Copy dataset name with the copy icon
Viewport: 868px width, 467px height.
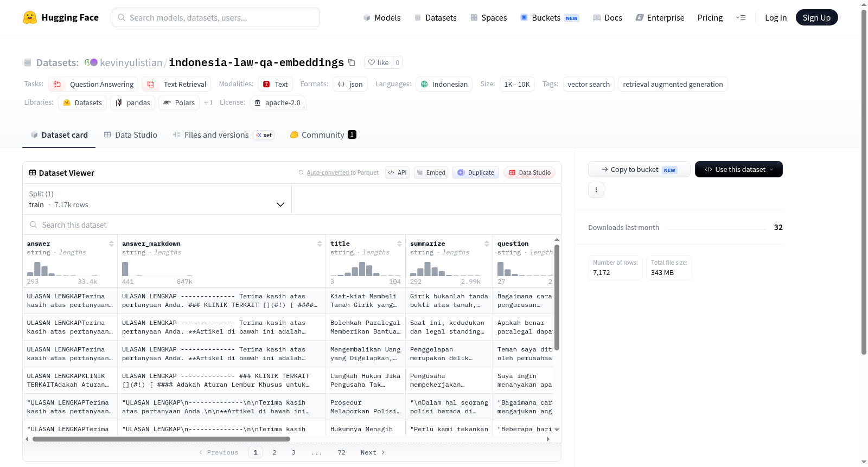pyautogui.click(x=352, y=62)
